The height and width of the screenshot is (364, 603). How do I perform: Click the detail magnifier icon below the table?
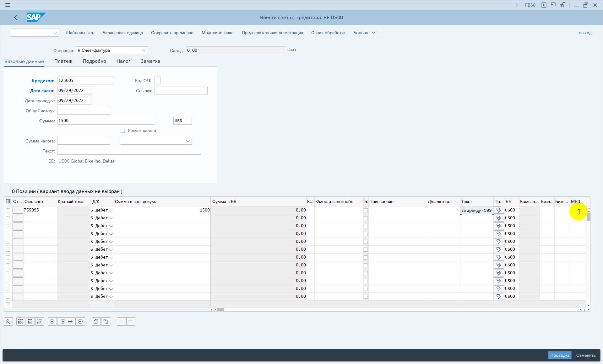click(x=8, y=321)
